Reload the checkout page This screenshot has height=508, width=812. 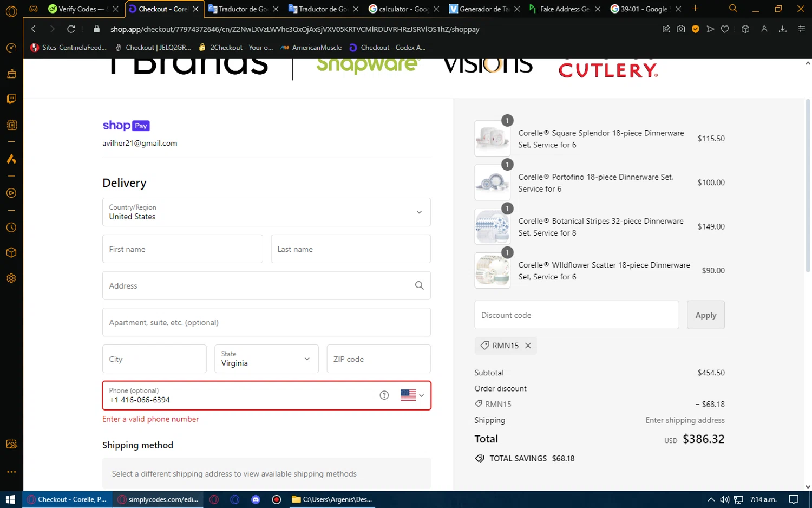click(71, 29)
